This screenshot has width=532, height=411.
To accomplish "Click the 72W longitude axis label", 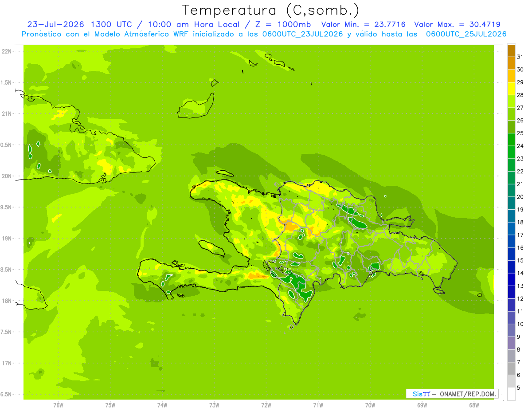I will click(266, 405).
